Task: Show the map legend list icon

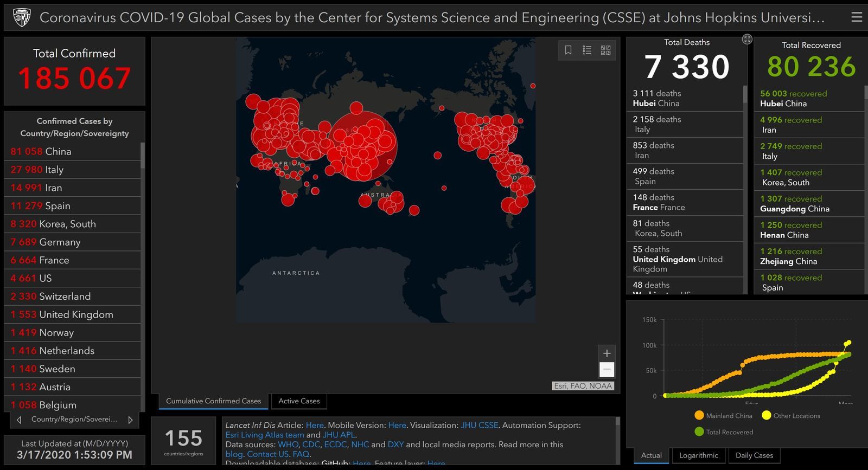Action: (587, 50)
